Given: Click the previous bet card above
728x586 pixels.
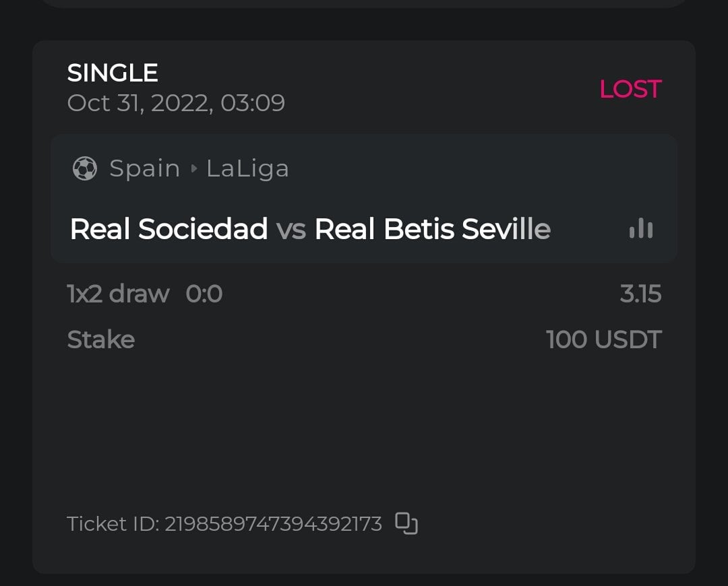Looking at the screenshot, I should [364, 3].
